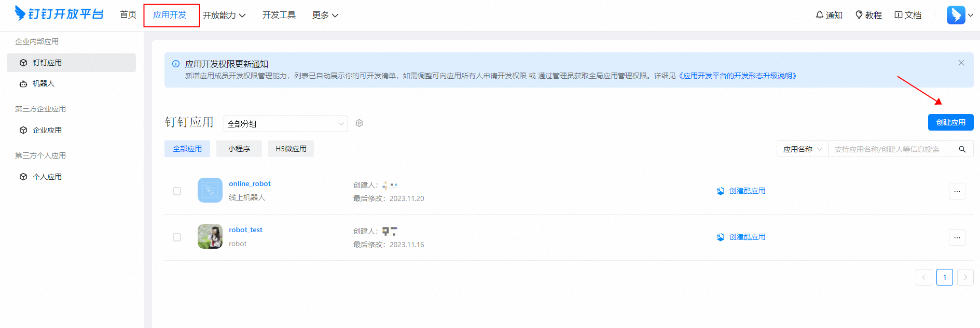
Task: Click cube icon beside 企业应用
Action: point(23,130)
